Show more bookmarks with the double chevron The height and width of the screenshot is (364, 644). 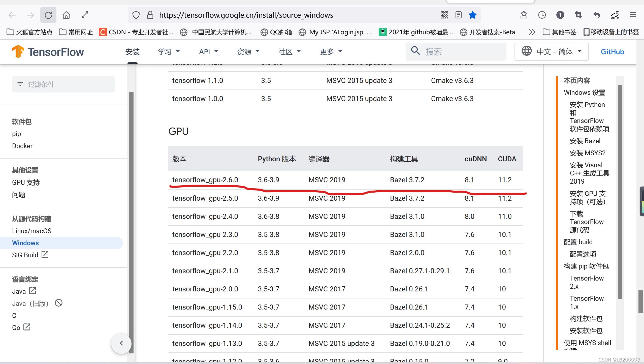point(532,32)
